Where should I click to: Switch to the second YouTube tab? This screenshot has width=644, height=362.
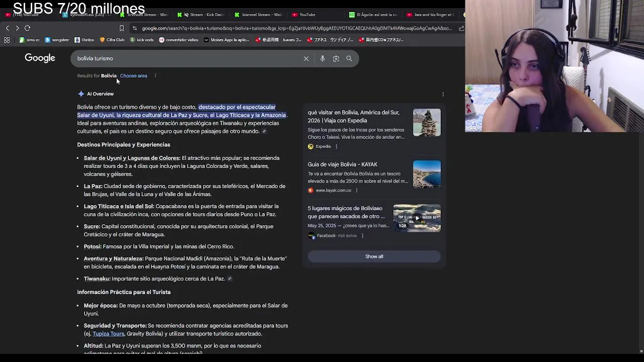click(x=304, y=15)
